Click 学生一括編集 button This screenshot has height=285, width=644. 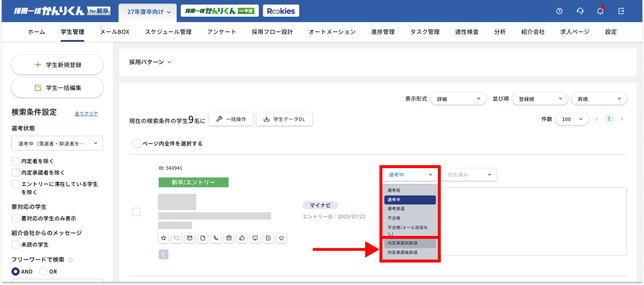click(x=57, y=88)
